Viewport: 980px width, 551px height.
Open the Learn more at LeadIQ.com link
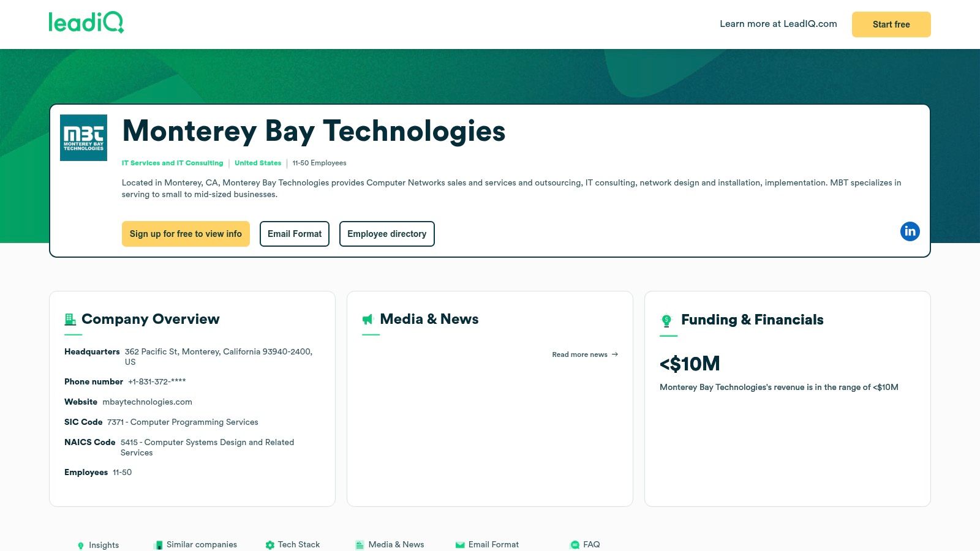778,24
